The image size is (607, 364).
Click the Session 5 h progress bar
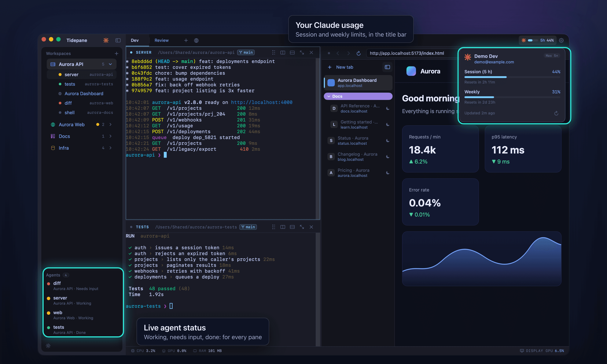(x=512, y=77)
